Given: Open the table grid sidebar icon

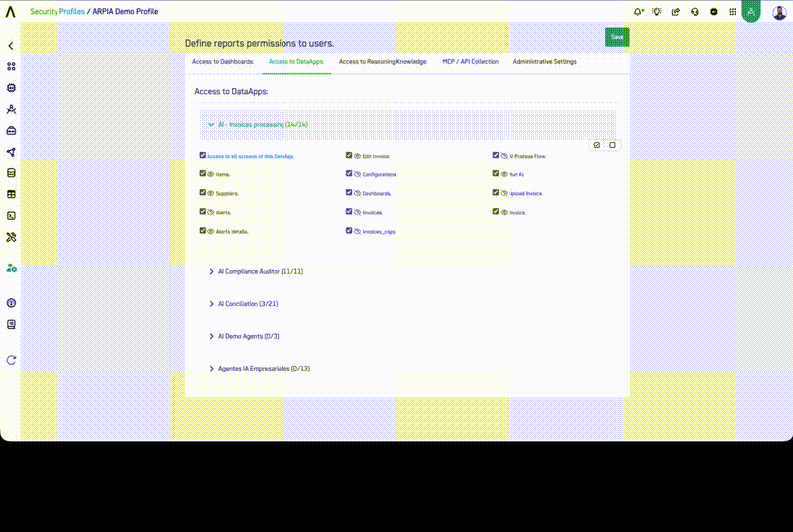Looking at the screenshot, I should pos(11,194).
